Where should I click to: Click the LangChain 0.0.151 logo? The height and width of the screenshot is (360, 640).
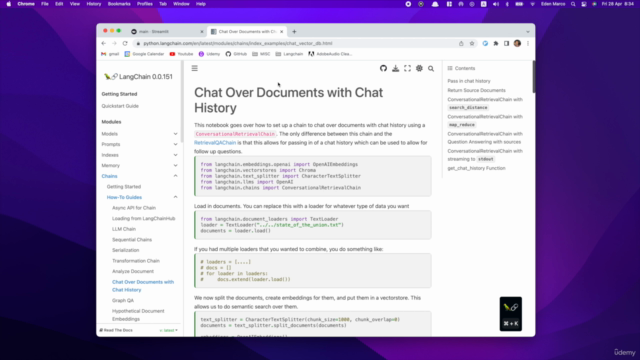[x=138, y=77]
